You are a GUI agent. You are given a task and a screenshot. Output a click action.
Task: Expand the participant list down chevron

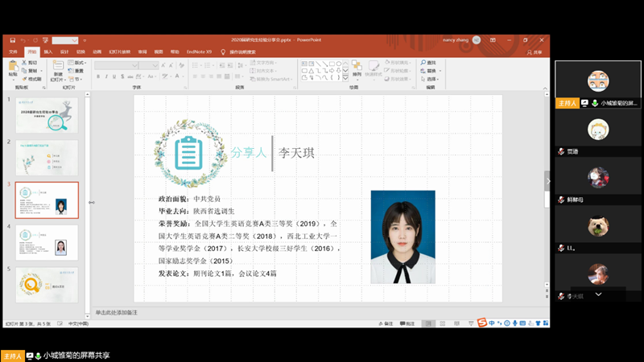(598, 294)
